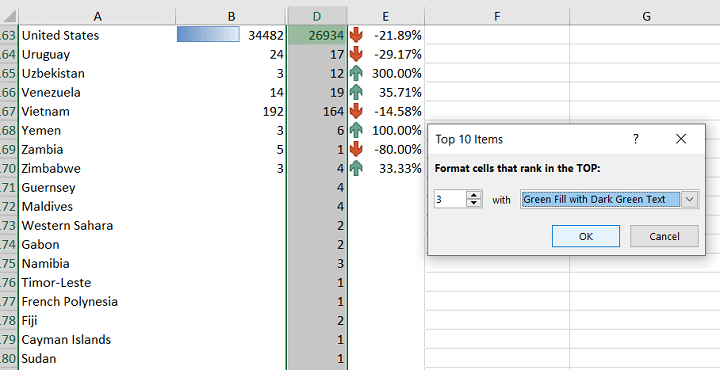Select the Yemen cell
The width and height of the screenshot is (720, 370).
97,131
